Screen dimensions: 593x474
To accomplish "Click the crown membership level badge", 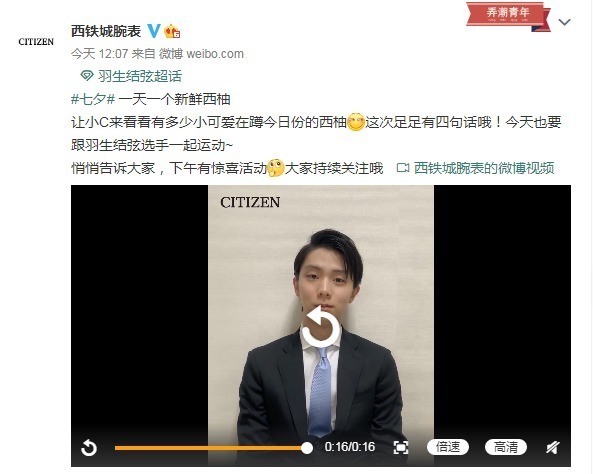I will click(x=172, y=31).
